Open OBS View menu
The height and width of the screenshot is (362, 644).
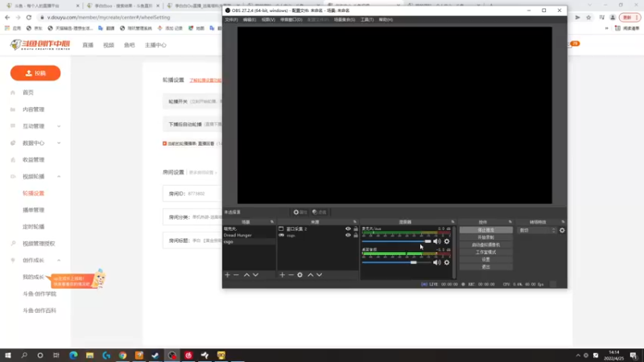pyautogui.click(x=268, y=19)
